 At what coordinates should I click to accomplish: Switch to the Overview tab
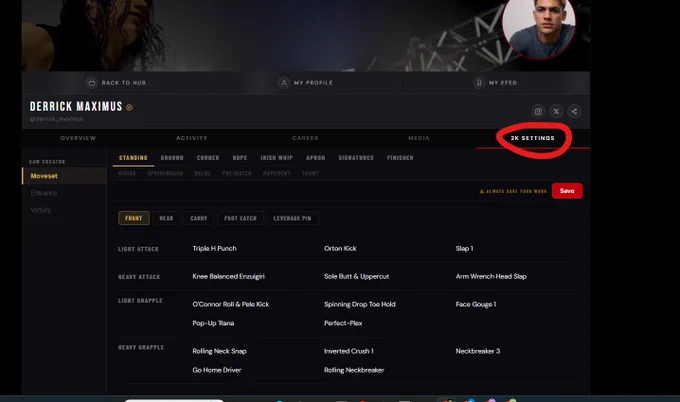[x=78, y=138]
